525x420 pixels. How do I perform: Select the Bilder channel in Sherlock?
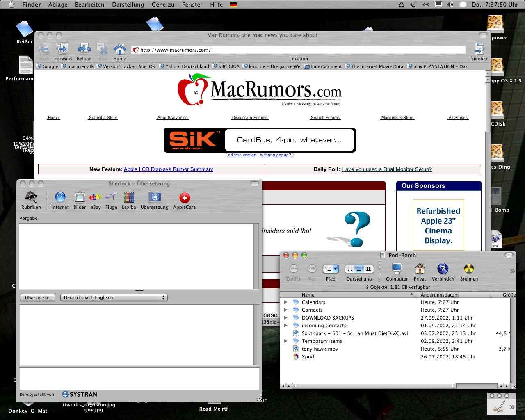(80, 201)
